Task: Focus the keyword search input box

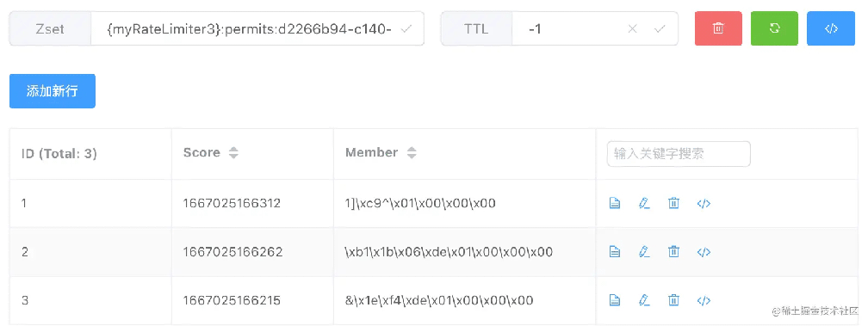Action: (679, 154)
